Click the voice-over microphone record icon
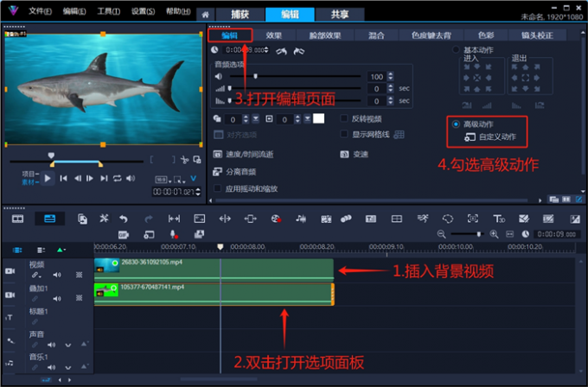588x387 pixels. (174, 234)
